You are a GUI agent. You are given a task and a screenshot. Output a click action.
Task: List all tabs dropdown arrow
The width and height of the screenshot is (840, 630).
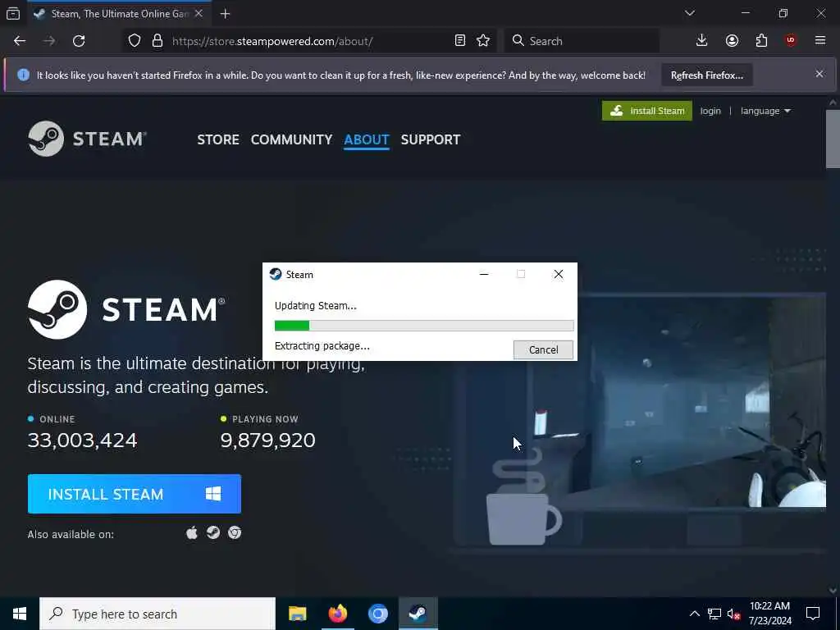coord(689,13)
